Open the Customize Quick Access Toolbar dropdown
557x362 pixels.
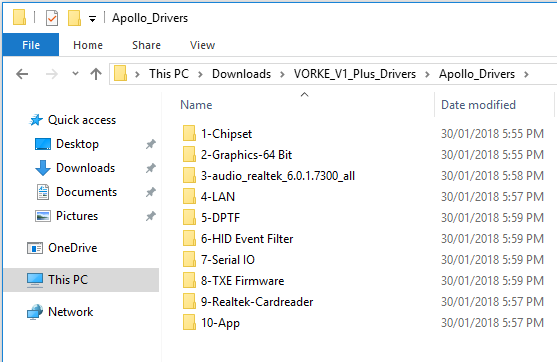(x=92, y=19)
